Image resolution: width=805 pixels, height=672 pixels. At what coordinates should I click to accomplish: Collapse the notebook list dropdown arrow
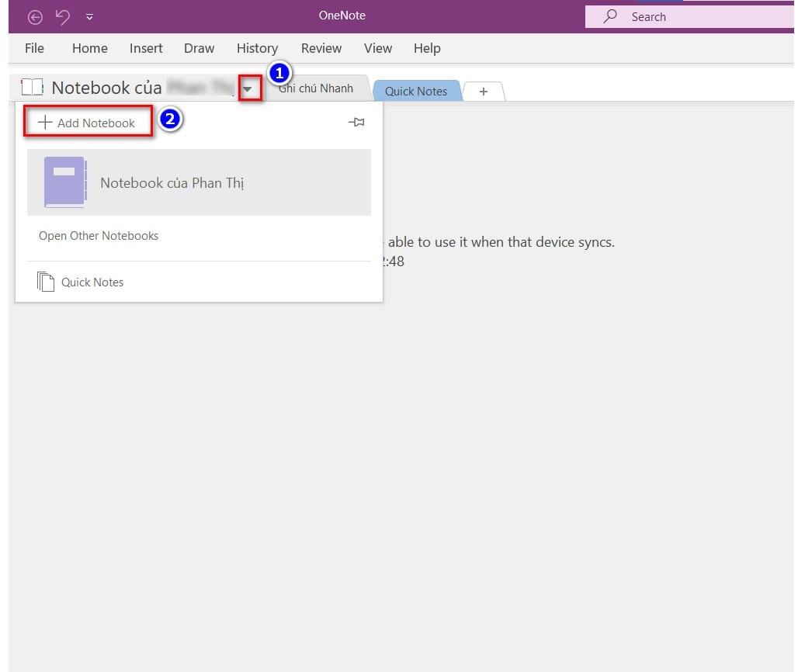click(248, 88)
